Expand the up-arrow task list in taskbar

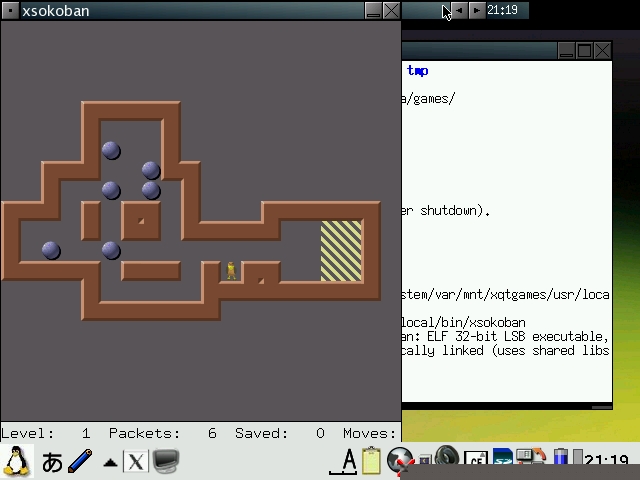pos(111,462)
